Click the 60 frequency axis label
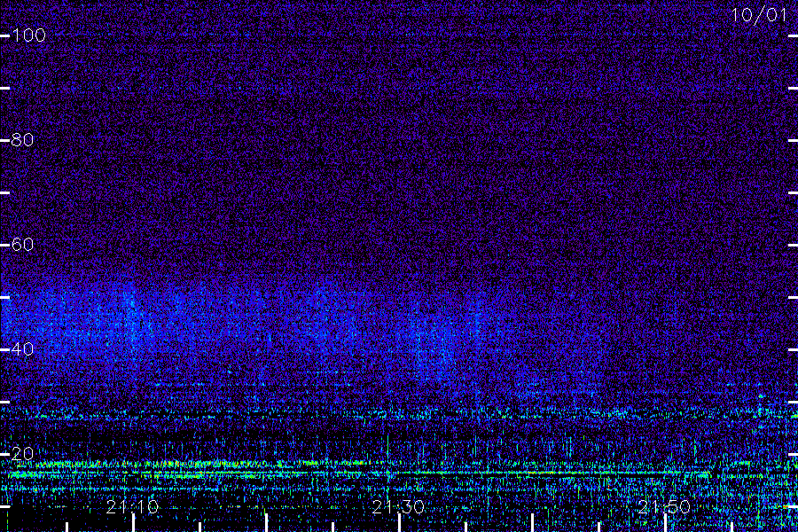The height and width of the screenshot is (532, 798). point(22,245)
